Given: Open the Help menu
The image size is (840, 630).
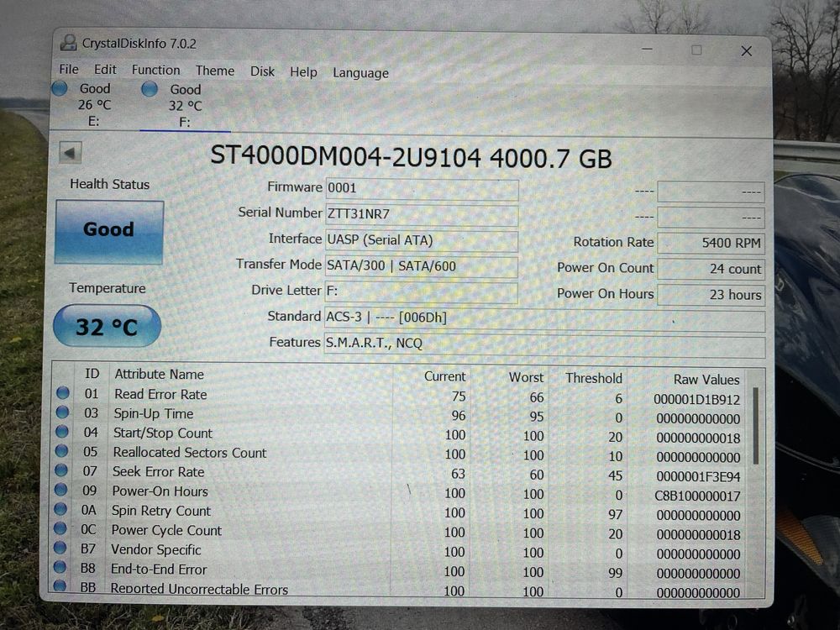Looking at the screenshot, I should (304, 71).
